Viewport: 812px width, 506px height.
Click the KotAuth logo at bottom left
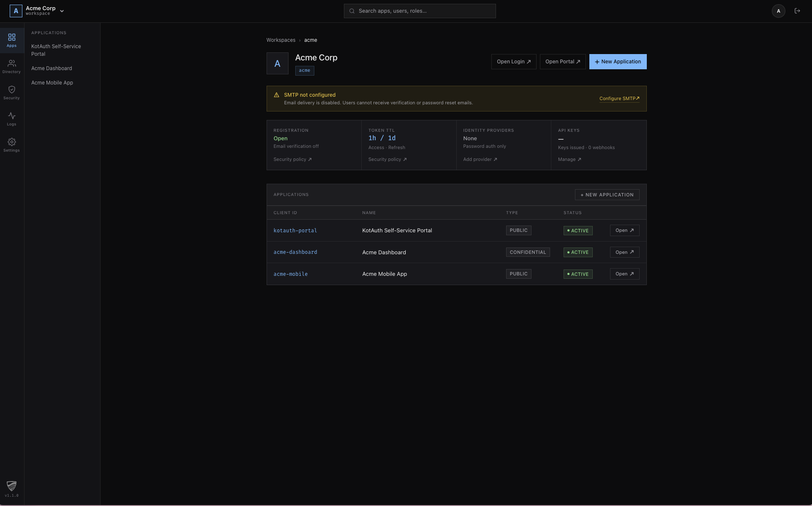12,486
